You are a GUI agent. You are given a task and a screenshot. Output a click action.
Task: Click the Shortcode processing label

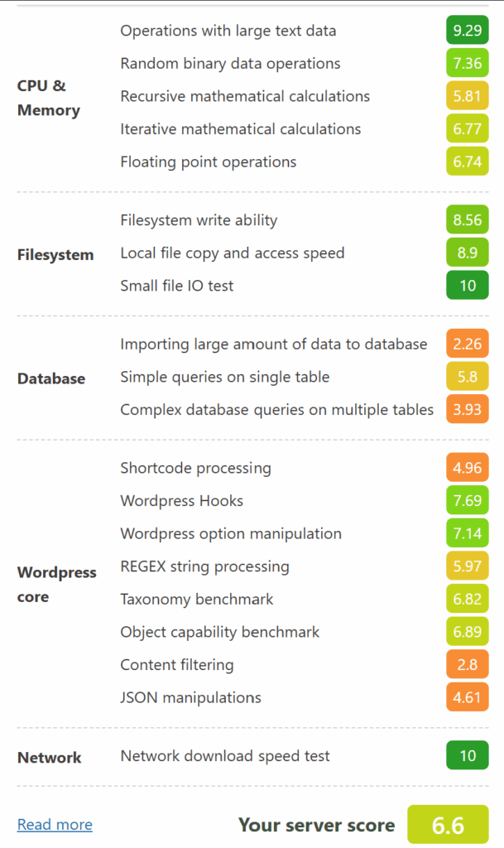click(195, 468)
